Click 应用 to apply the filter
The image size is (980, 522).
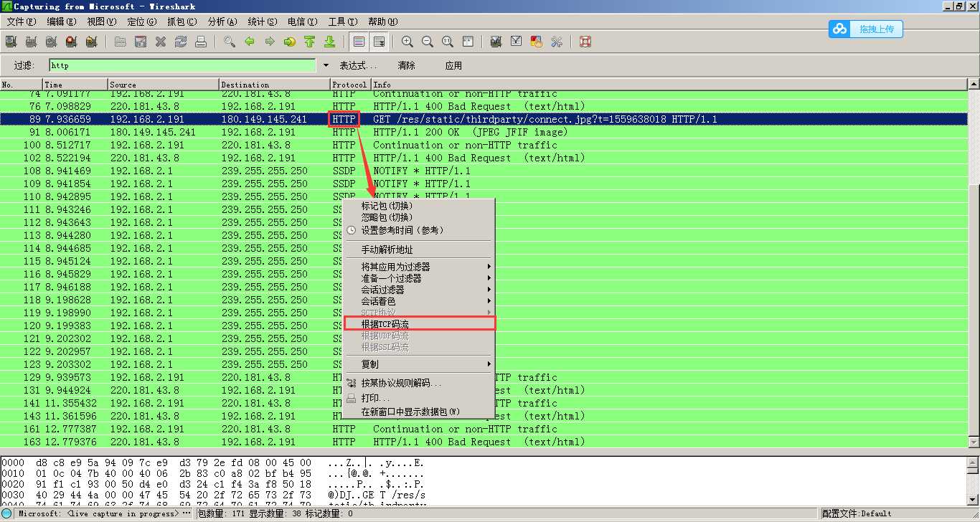click(453, 65)
